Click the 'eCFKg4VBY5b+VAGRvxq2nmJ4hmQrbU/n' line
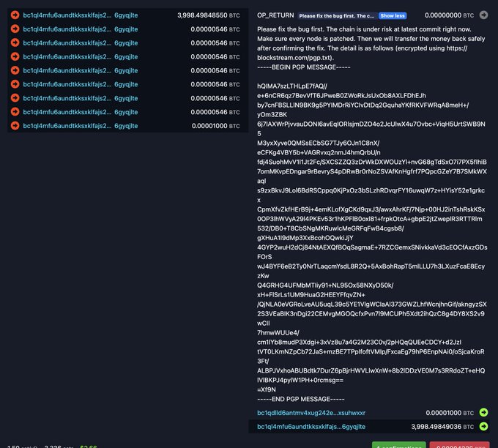This screenshot has height=448, width=498. 319,153
